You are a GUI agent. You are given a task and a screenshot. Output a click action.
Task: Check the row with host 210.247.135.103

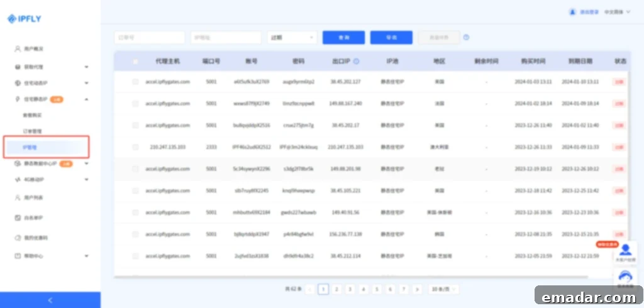(135, 147)
